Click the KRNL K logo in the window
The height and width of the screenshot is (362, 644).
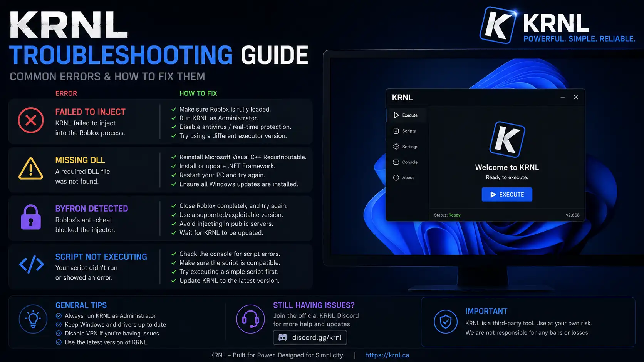click(x=507, y=139)
